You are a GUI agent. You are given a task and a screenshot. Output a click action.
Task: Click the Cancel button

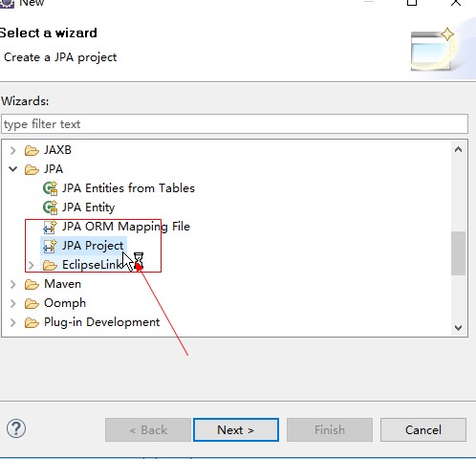click(423, 430)
